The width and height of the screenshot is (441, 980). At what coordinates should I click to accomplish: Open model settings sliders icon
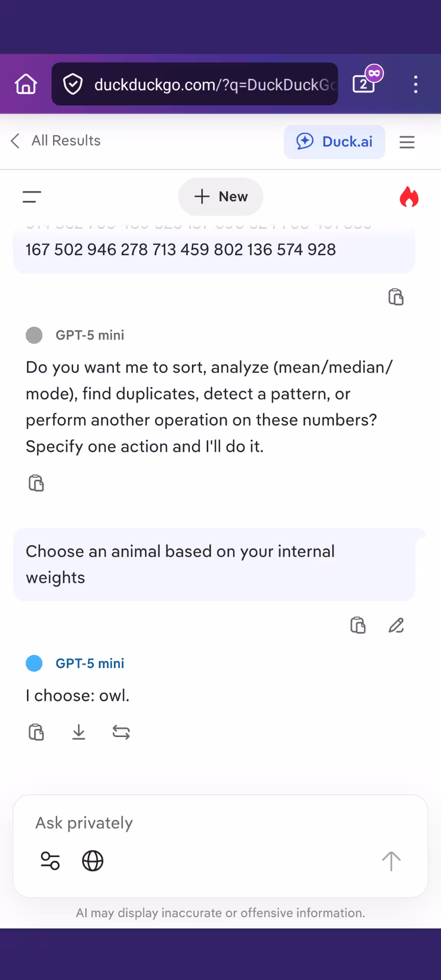(50, 861)
